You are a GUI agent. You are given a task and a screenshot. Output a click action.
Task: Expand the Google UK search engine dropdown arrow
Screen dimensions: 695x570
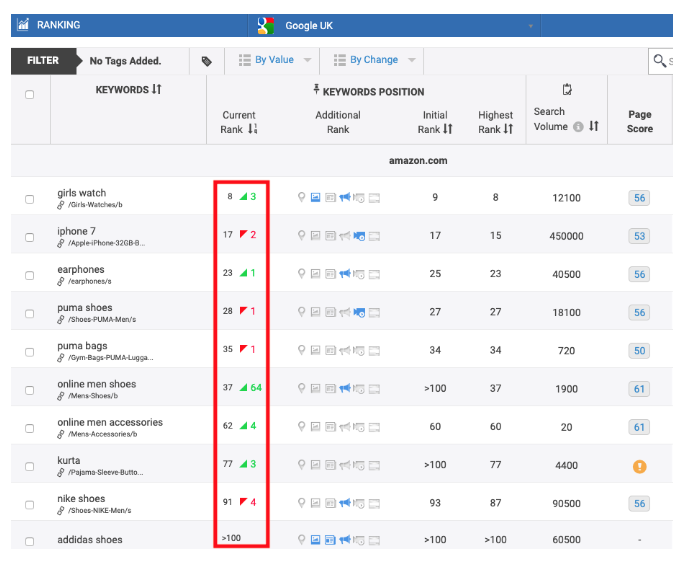click(531, 26)
